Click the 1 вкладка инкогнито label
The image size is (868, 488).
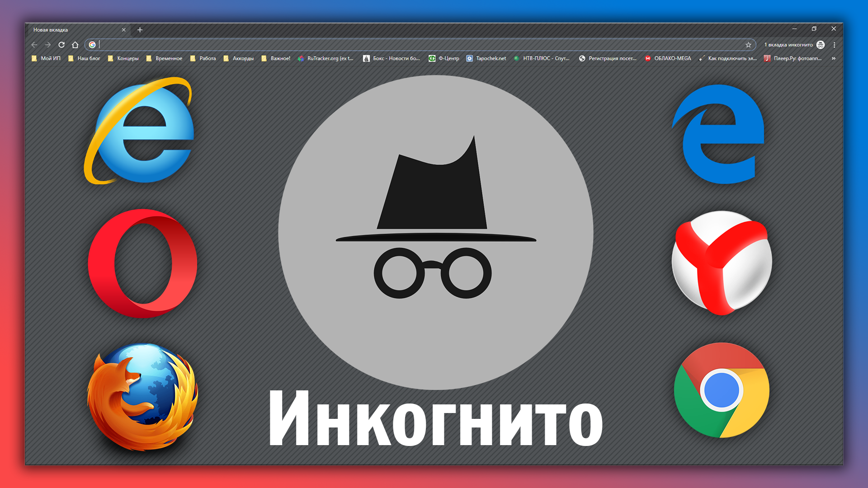tap(788, 45)
